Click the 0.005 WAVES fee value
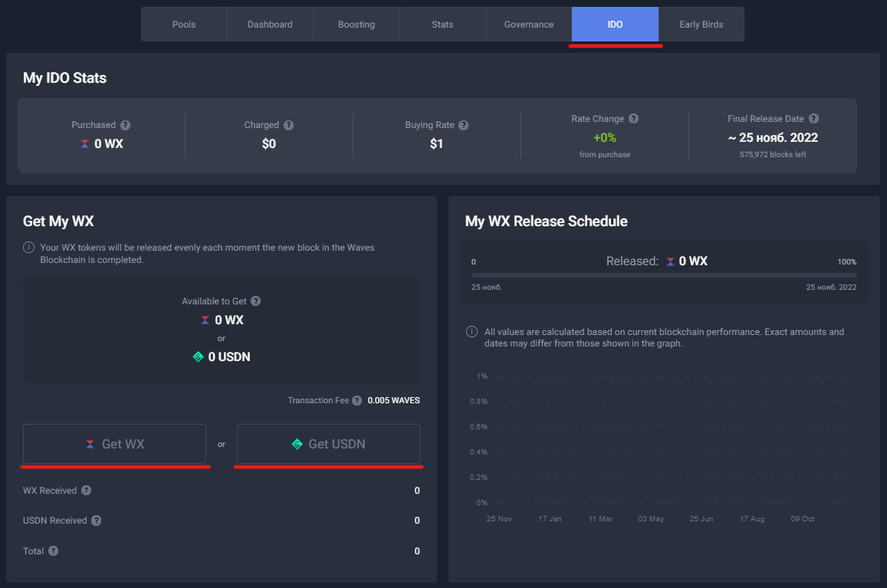The image size is (887, 588). pyautogui.click(x=394, y=401)
